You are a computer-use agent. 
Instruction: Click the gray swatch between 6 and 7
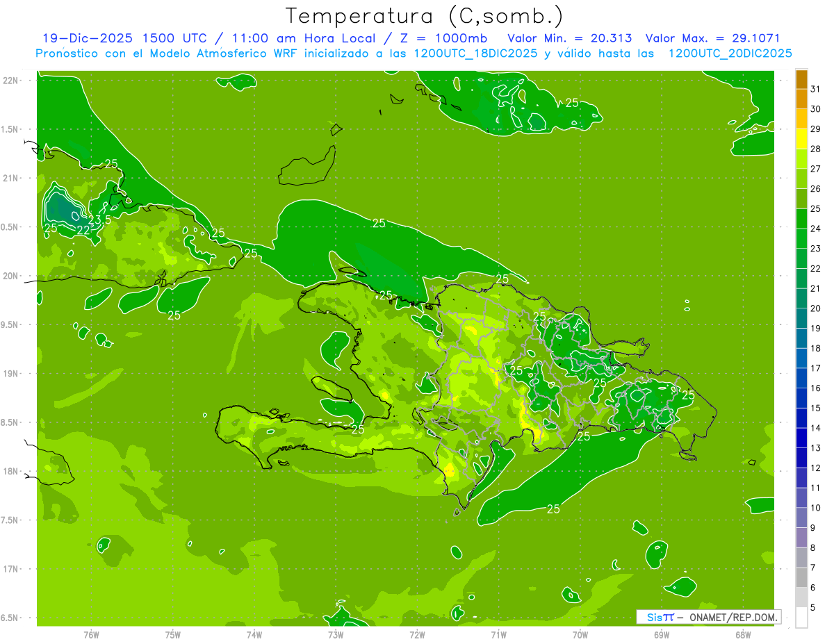801,577
